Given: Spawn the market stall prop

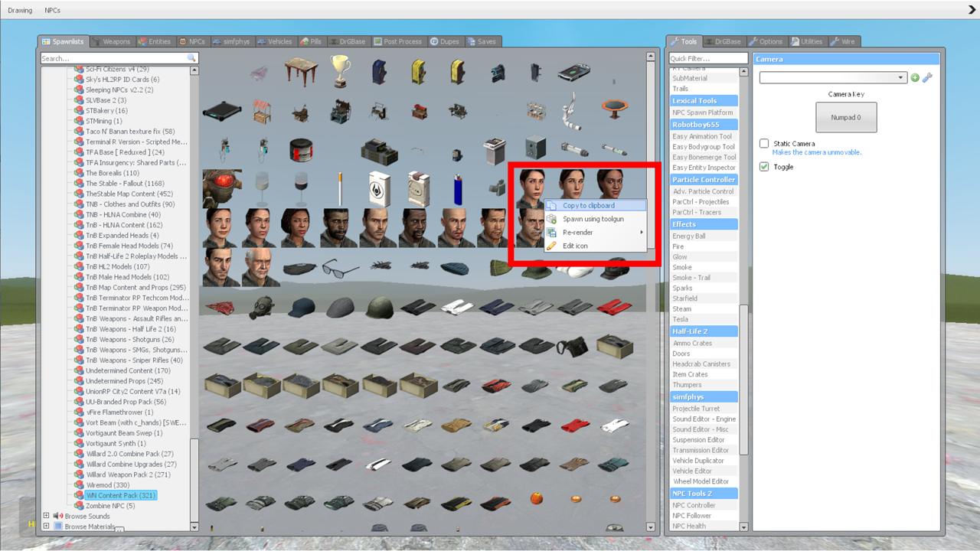Looking at the screenshot, I should (x=262, y=112).
